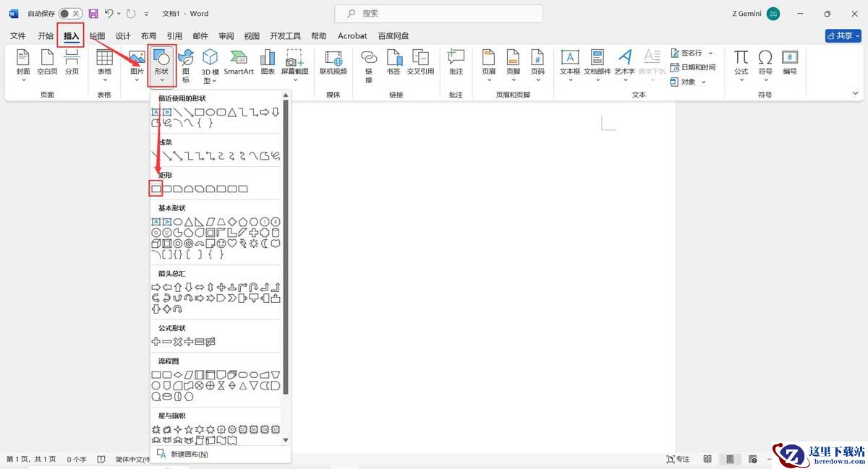Switch to the 布局 tab
Screen dimensions: 868x469
click(x=148, y=35)
